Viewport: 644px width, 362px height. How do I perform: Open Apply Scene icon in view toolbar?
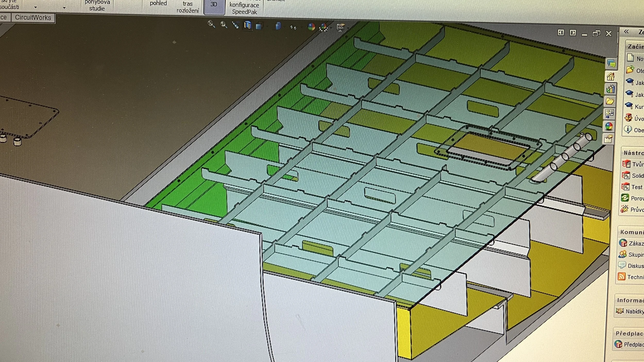click(324, 27)
